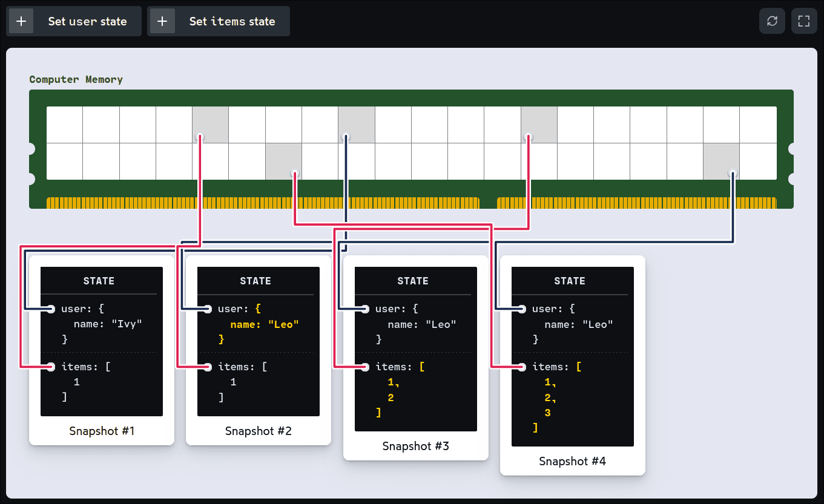This screenshot has height=504, width=824.
Task: Click the plus icon on Set user state
Action: [21, 21]
